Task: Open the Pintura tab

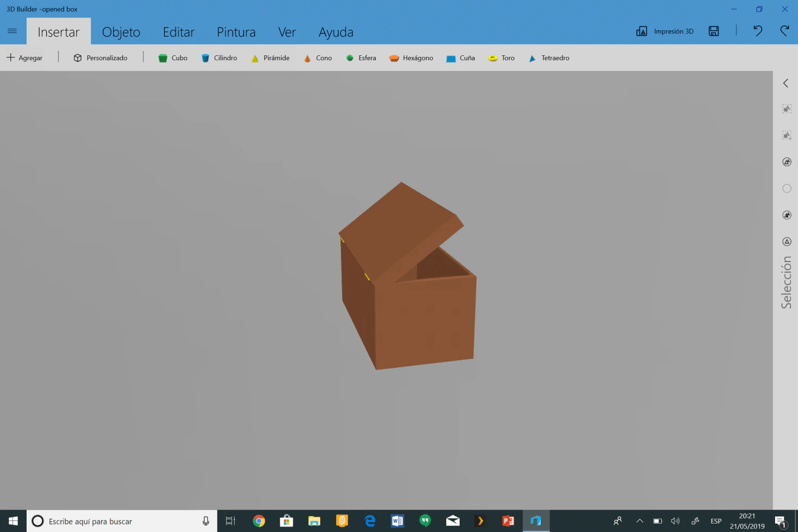Action: pos(236,32)
